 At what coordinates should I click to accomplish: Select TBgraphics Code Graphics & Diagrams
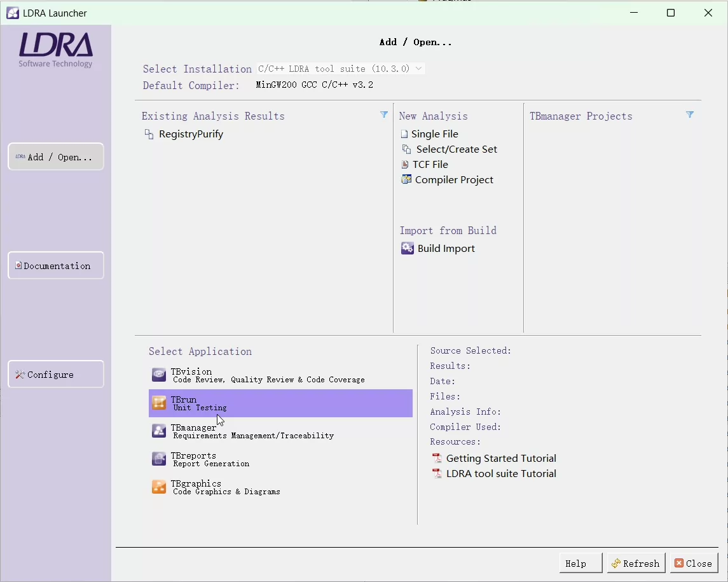tap(280, 487)
